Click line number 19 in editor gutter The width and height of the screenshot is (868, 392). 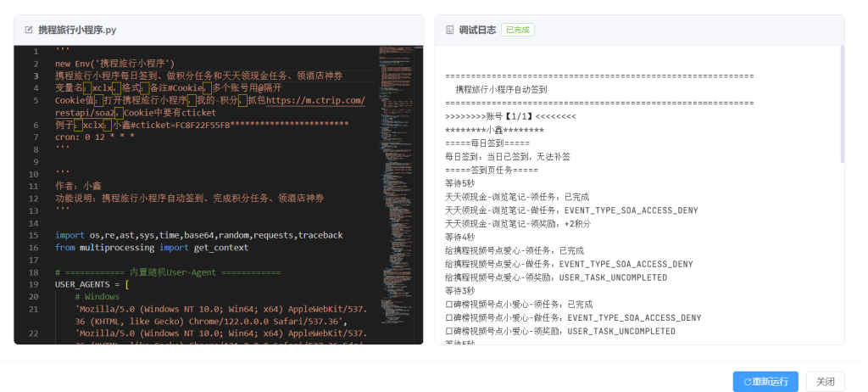coord(34,284)
